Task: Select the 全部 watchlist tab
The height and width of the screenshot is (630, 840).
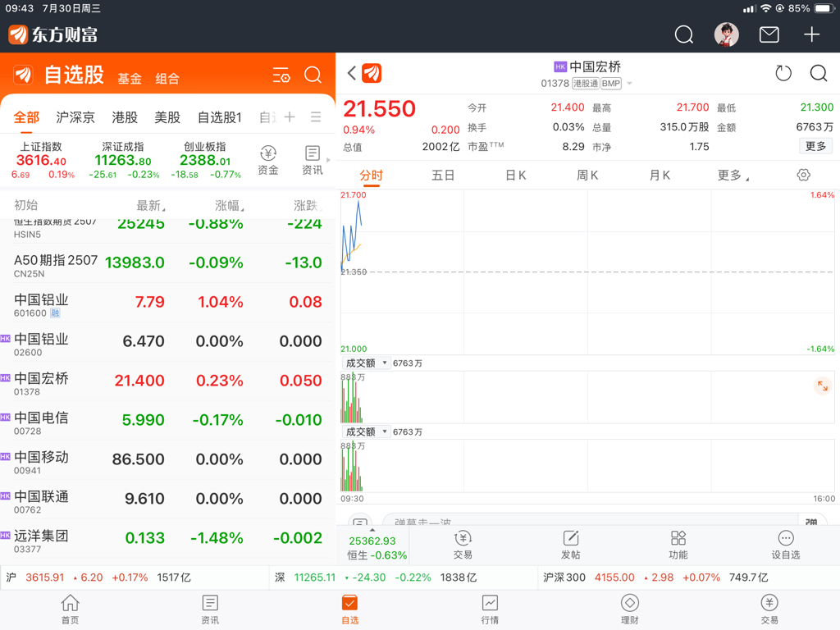Action: [x=26, y=117]
